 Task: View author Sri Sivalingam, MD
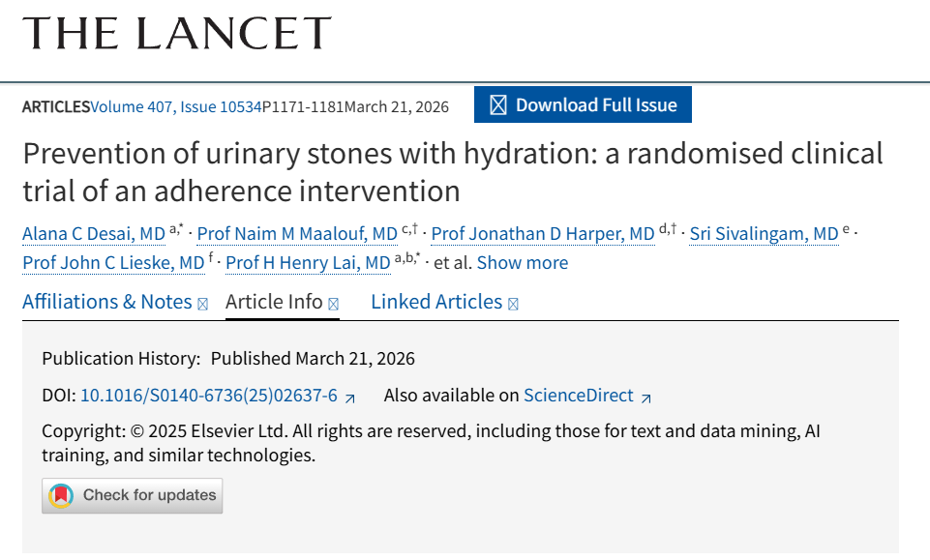[x=764, y=234]
